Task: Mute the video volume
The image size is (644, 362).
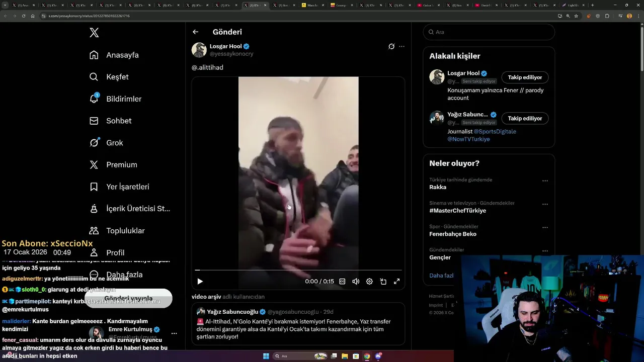Action: click(x=356, y=282)
